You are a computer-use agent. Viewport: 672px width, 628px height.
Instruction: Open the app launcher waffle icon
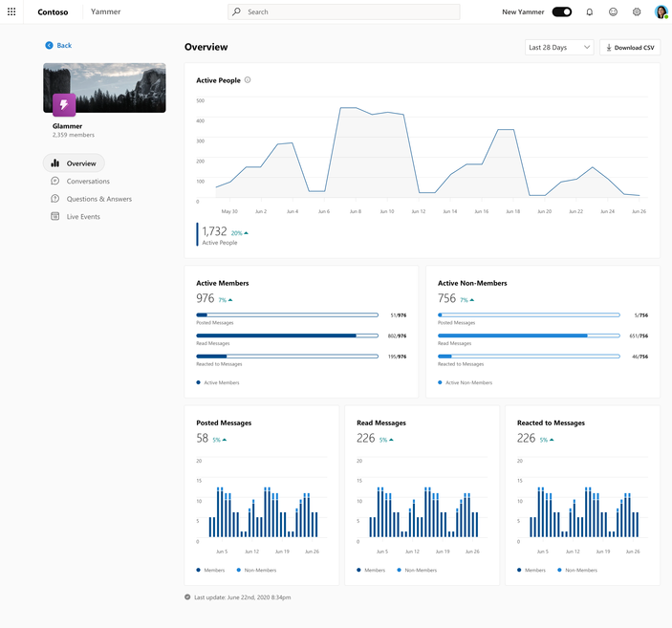(x=11, y=11)
